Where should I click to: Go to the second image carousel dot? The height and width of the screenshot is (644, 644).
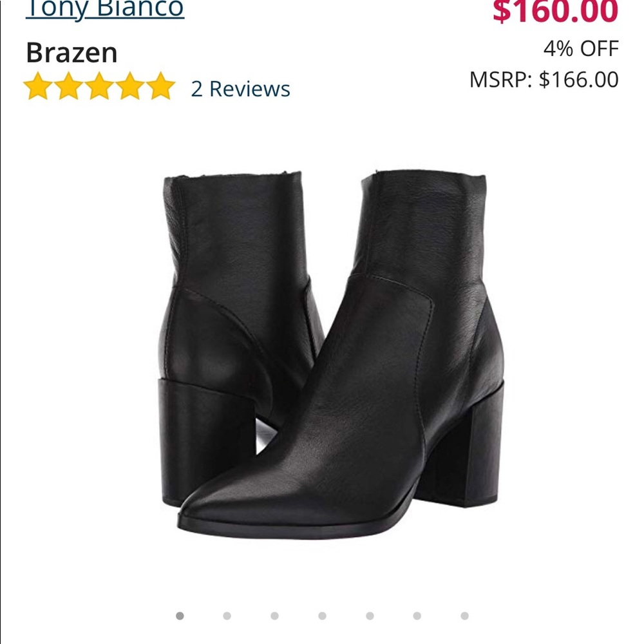(x=227, y=616)
